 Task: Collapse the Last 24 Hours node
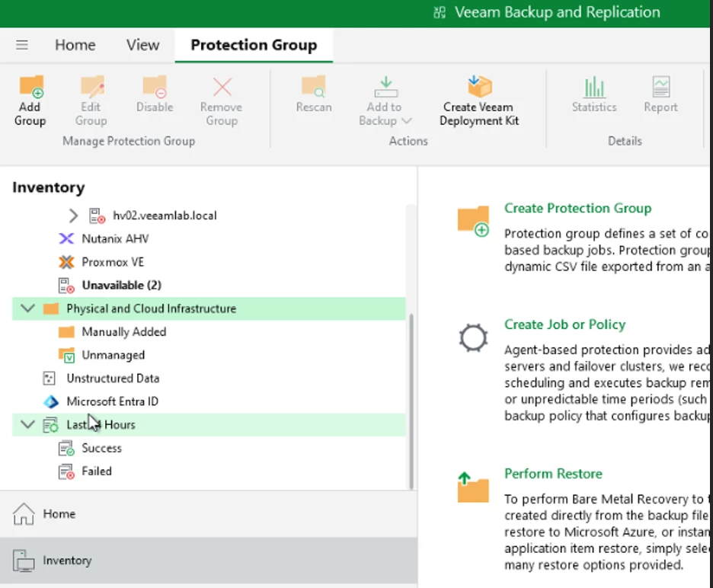28,424
